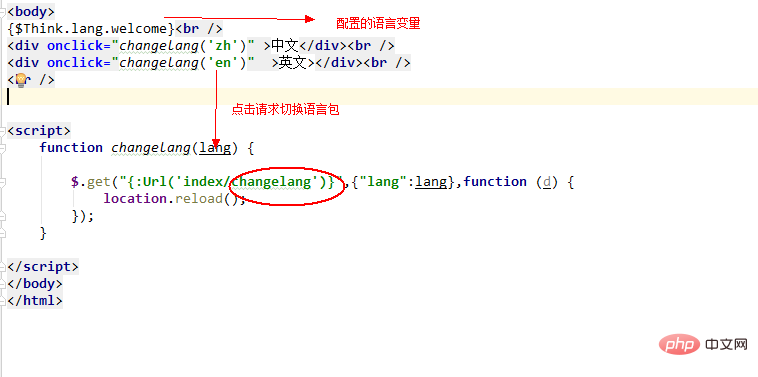
Task: Click the fold end marker beside </body>
Action: point(2,284)
